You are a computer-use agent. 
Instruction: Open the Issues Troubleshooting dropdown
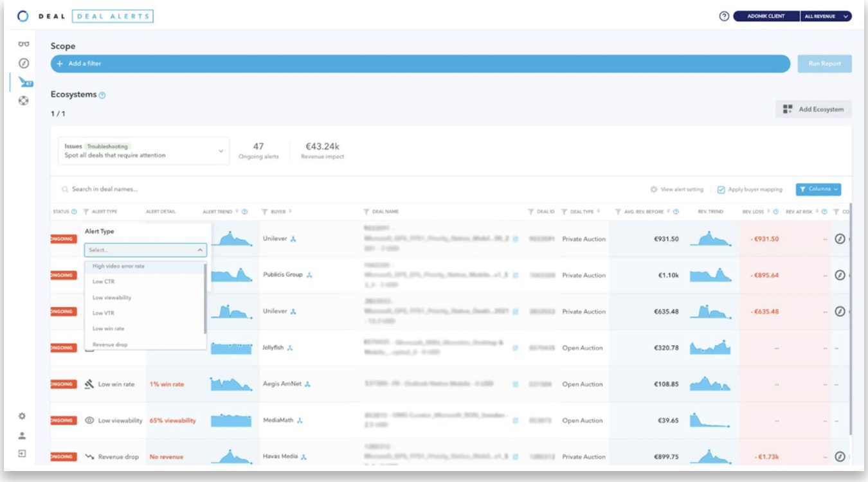143,151
